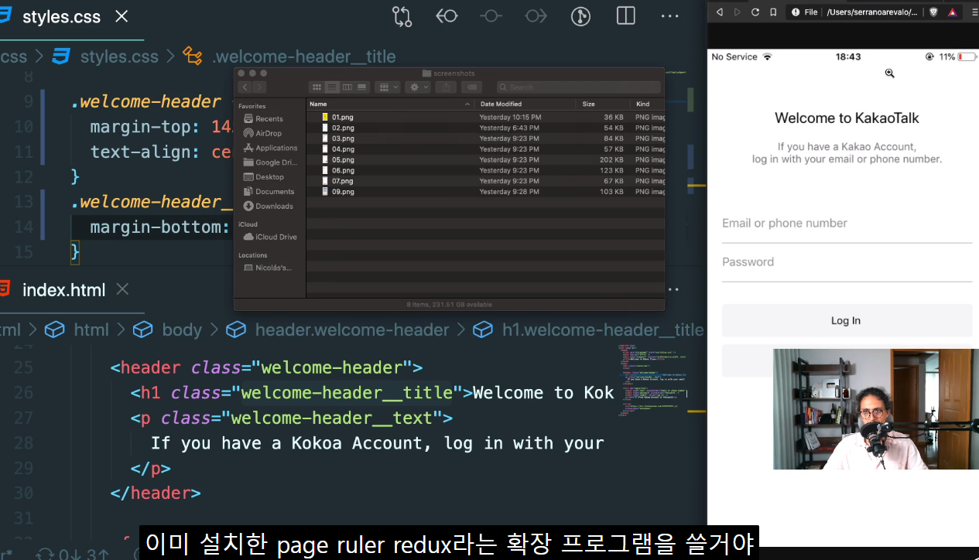Open Finder group-by dropdown

coord(387,87)
